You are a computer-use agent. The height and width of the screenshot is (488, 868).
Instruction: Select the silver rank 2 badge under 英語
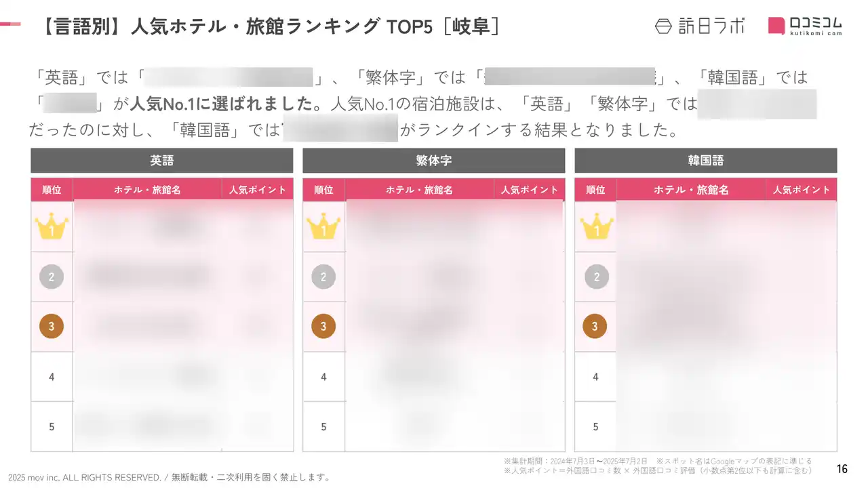(x=52, y=277)
